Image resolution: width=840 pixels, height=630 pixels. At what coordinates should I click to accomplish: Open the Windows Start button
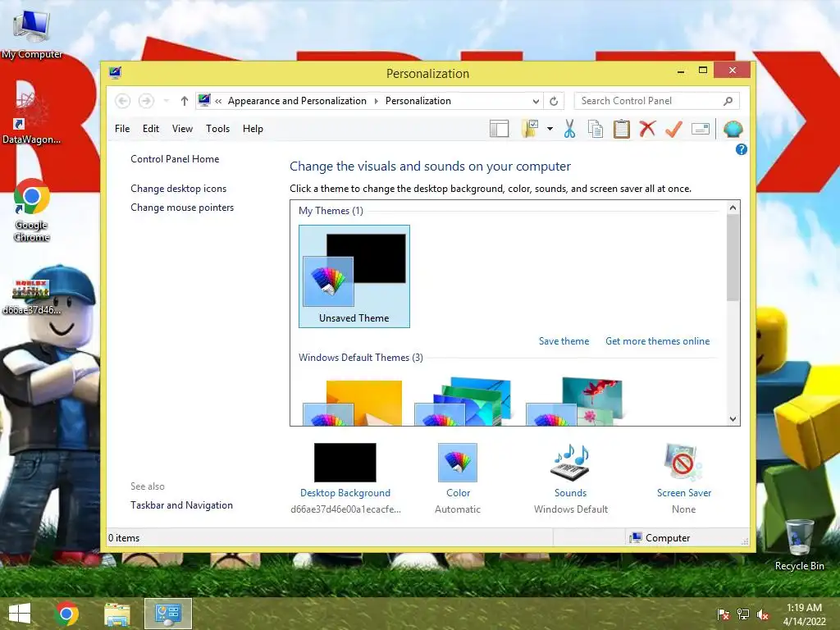[x=20, y=614]
